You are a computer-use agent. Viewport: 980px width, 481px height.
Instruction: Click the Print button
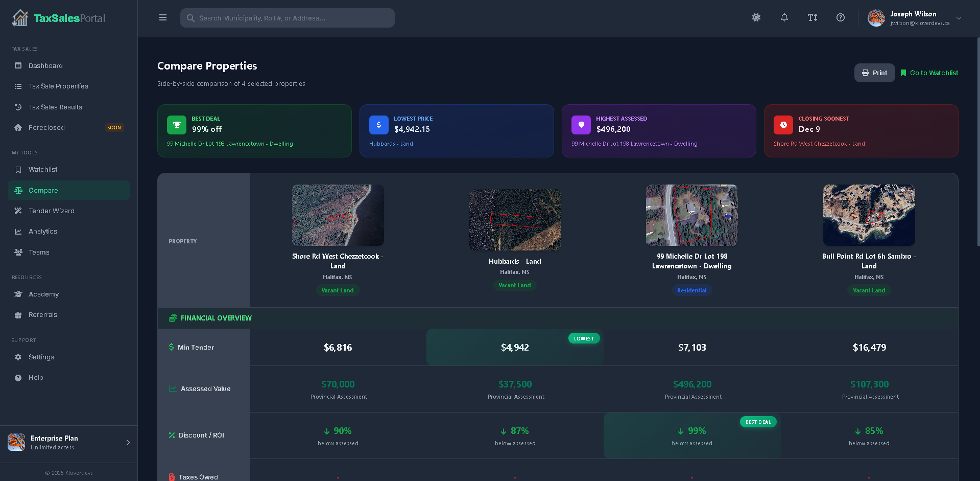[x=874, y=73]
